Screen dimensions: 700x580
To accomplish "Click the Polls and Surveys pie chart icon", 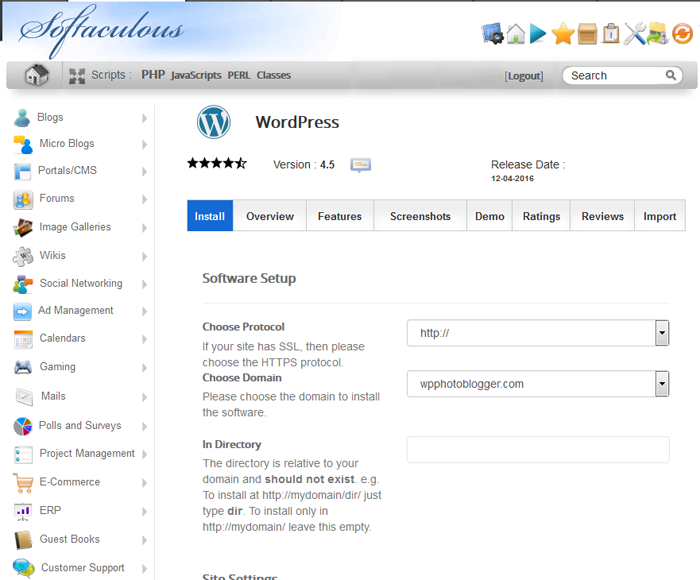I will tap(23, 426).
